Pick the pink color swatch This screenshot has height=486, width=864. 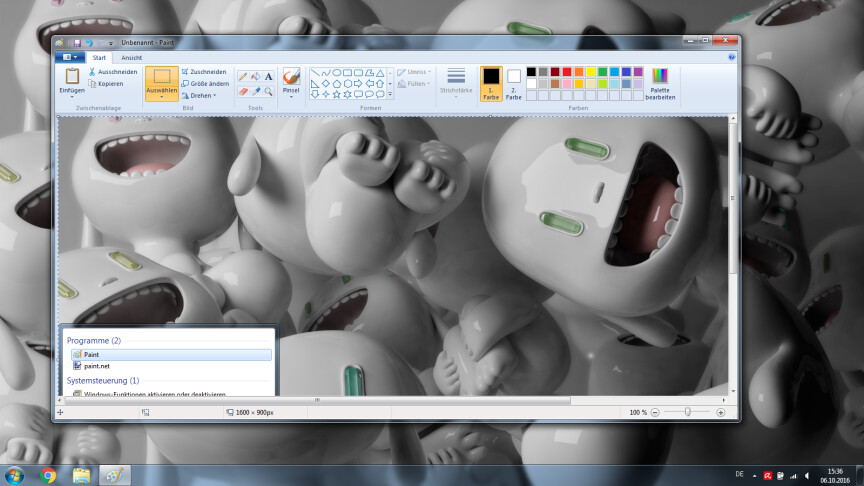coord(566,84)
